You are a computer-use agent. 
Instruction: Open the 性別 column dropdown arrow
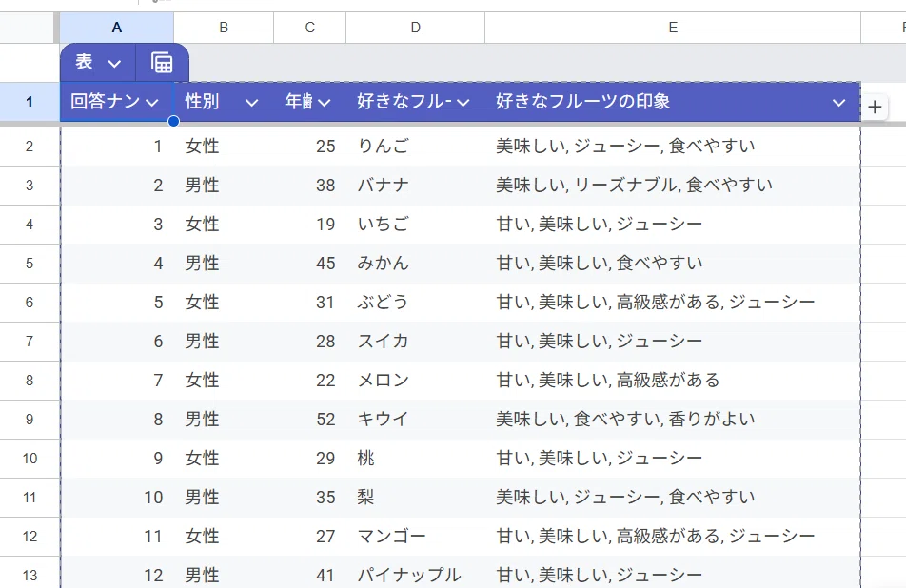click(x=251, y=103)
